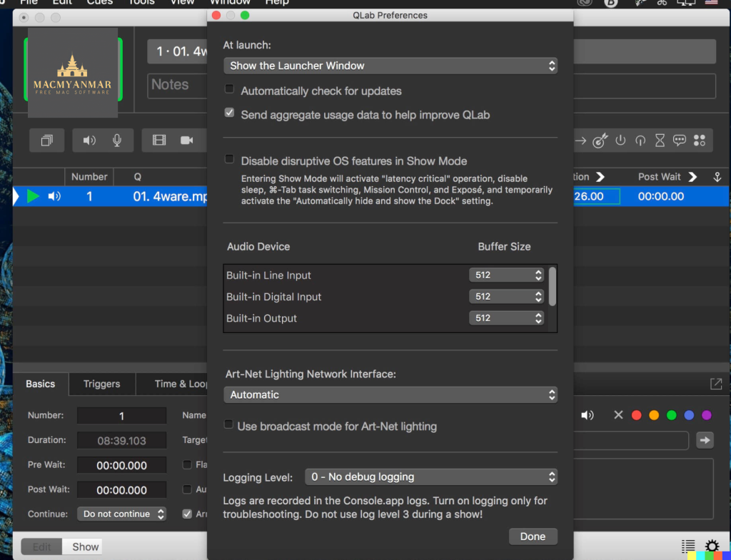Add an Audio cue using speaker toolbar icon
731x560 pixels.
(x=89, y=141)
